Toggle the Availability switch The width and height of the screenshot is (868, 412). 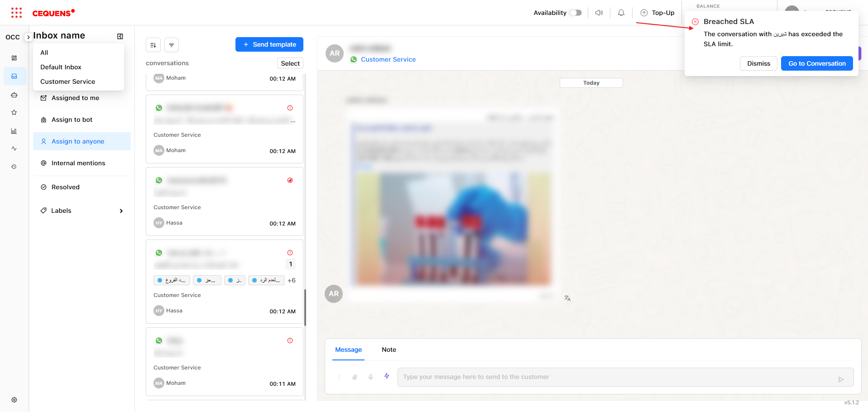[575, 13]
